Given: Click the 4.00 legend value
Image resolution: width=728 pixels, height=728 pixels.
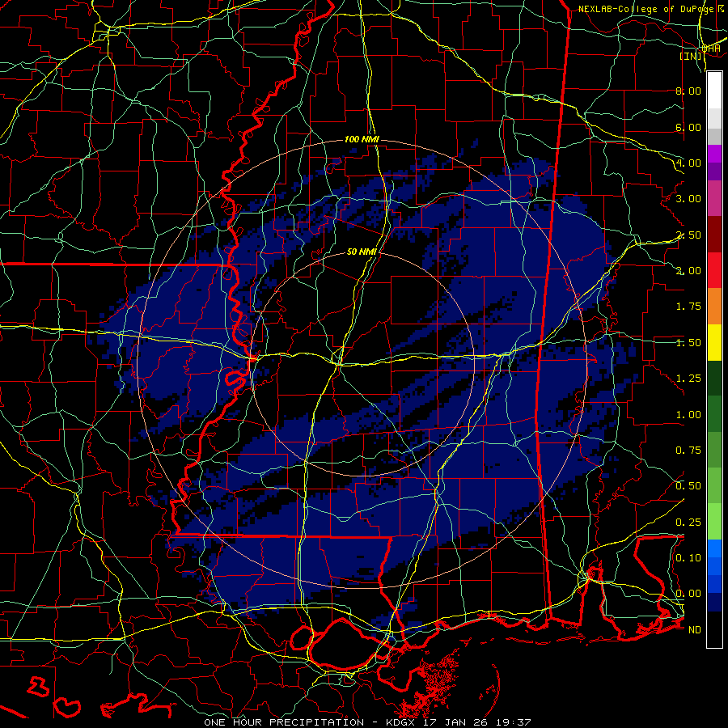Looking at the screenshot, I should pyautogui.click(x=688, y=163).
